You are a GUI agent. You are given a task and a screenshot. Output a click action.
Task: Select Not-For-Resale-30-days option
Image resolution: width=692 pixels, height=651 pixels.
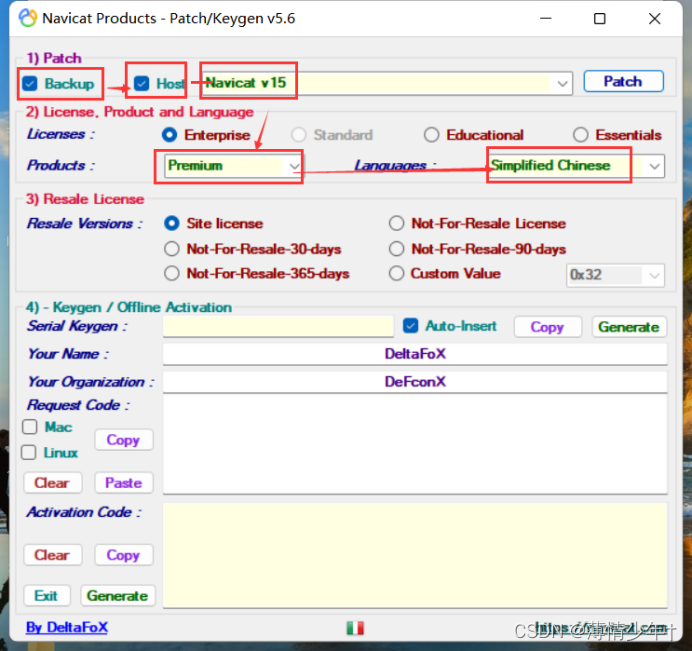tap(172, 249)
